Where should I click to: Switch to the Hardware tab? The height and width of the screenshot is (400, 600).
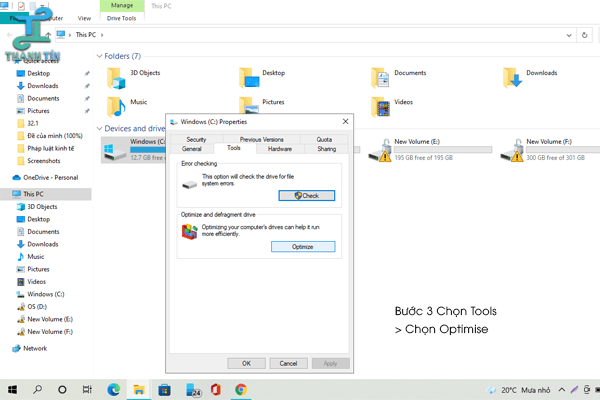pyautogui.click(x=280, y=148)
